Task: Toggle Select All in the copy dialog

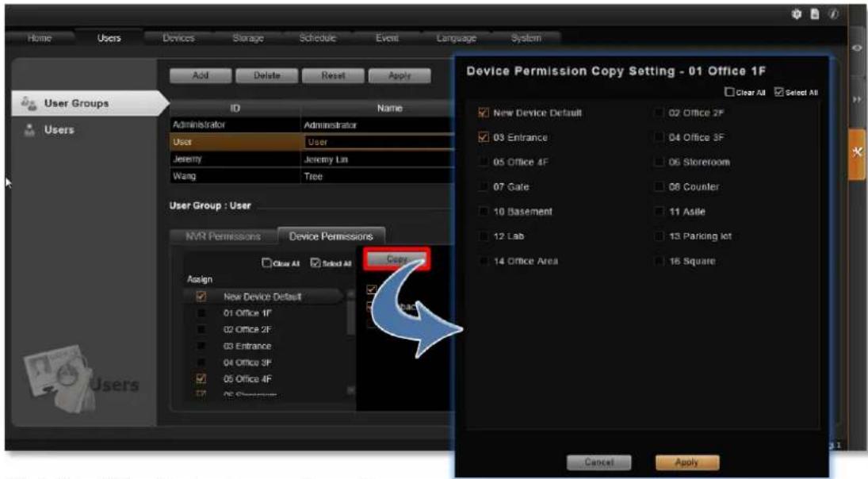Action: point(779,92)
